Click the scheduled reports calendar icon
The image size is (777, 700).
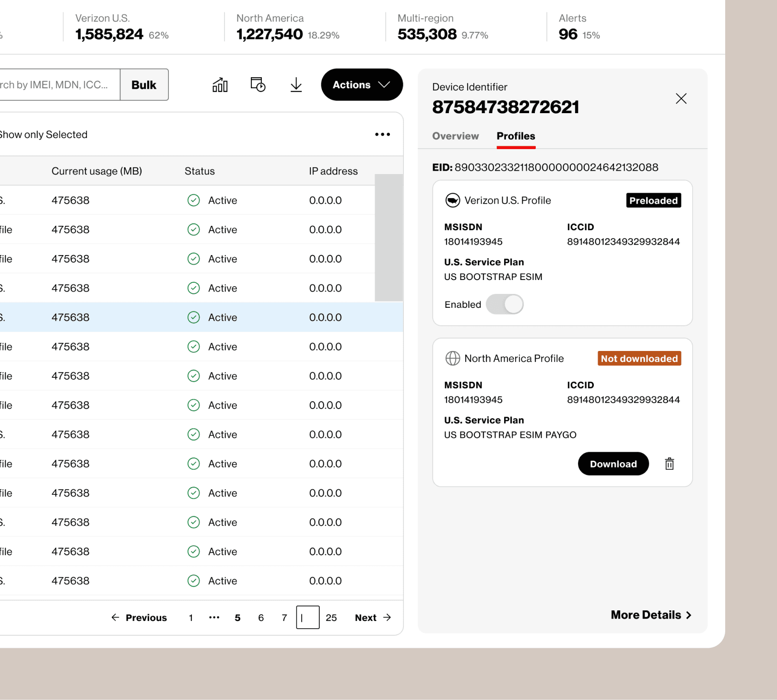coord(258,84)
